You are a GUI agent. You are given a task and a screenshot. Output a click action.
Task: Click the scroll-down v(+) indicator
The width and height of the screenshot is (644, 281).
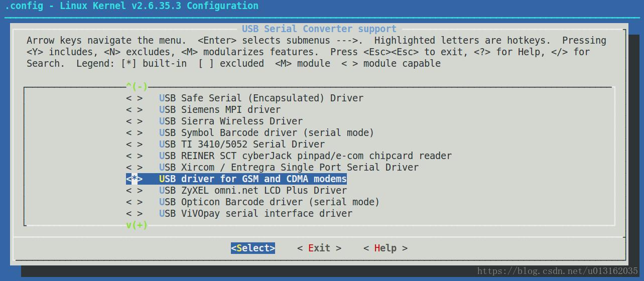[x=137, y=225]
